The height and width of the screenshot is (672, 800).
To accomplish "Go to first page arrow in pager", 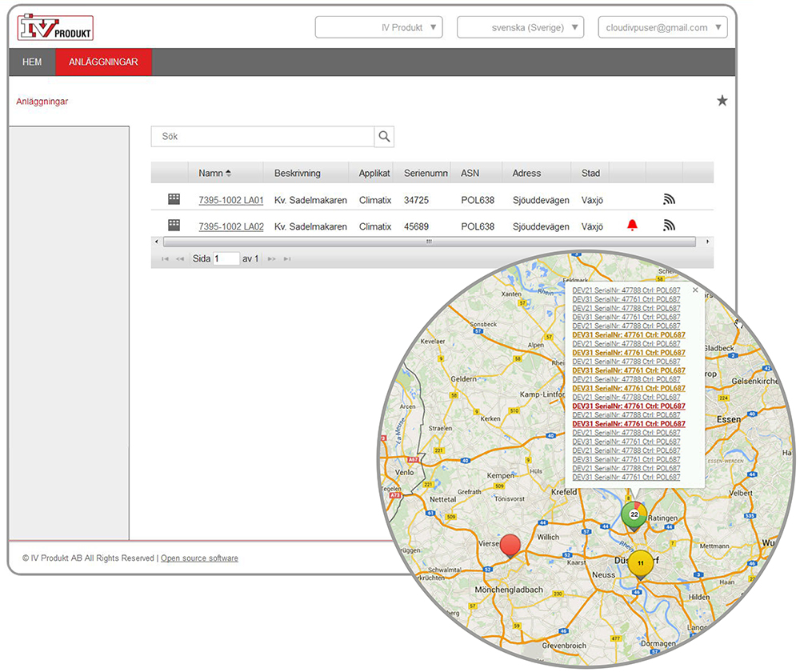I will pyautogui.click(x=165, y=259).
